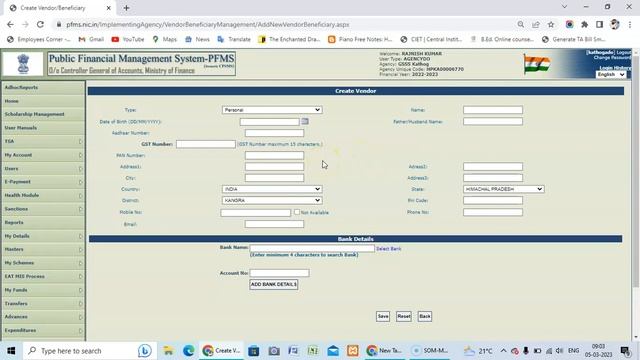Click the Email input field
The height and width of the screenshot is (360, 640).
[274, 224]
